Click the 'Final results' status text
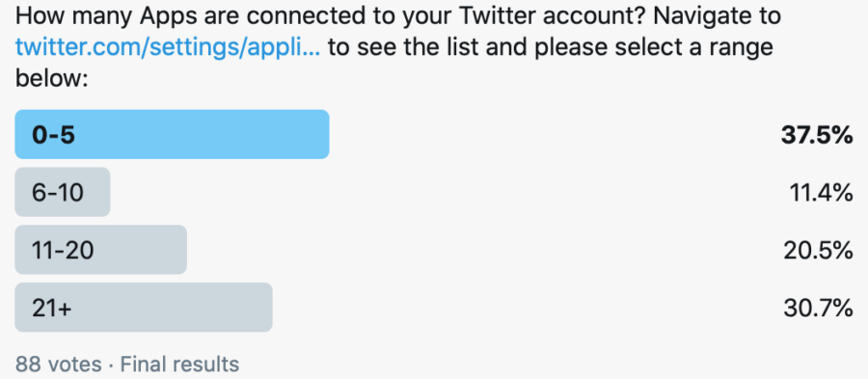The height and width of the screenshot is (379, 868). click(x=180, y=365)
